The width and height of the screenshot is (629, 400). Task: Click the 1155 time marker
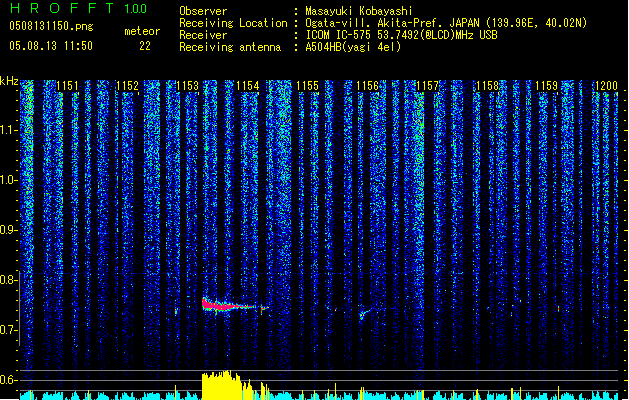click(307, 86)
